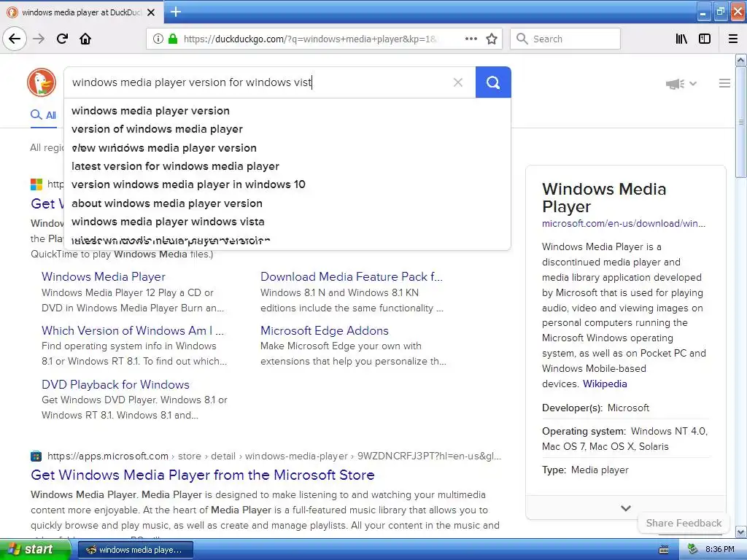The width and height of the screenshot is (747, 560).
Task: Show site information icon in address bar
Action: (158, 39)
